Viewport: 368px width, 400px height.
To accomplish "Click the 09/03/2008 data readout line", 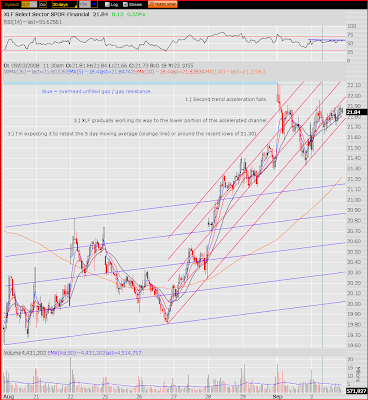I will (x=99, y=66).
